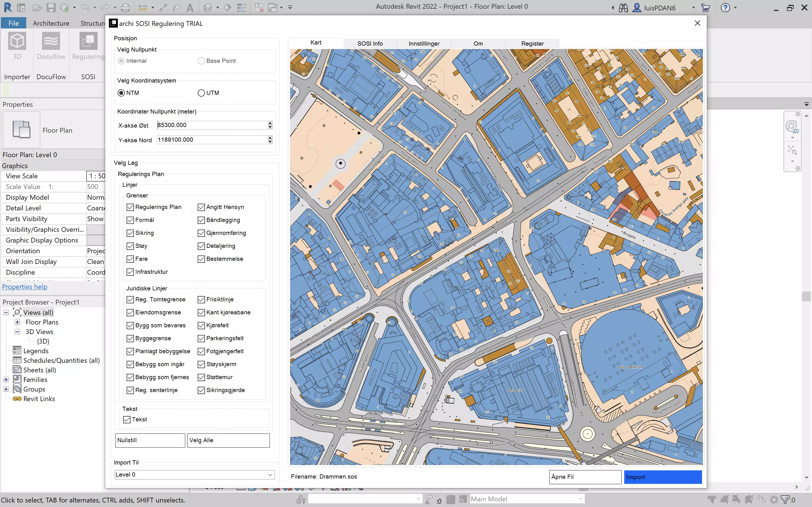
Task: Click the Print icon in quick access toolbar
Action: [x=125, y=7]
